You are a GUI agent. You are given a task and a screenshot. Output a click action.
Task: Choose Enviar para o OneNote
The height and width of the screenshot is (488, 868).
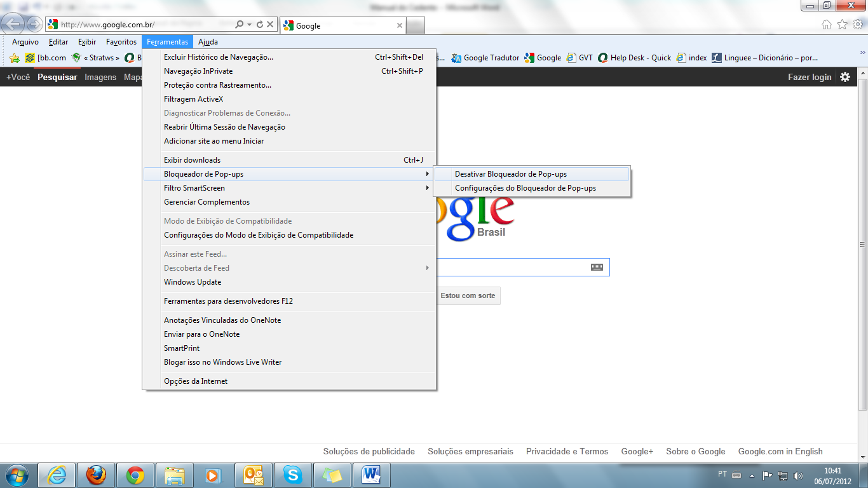[x=289, y=334]
